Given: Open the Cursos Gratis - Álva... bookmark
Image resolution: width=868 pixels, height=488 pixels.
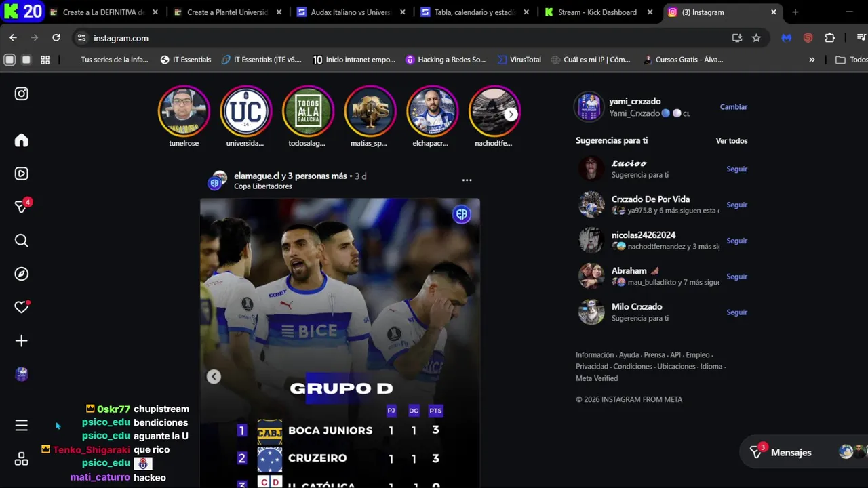Looking at the screenshot, I should pyautogui.click(x=682, y=60).
